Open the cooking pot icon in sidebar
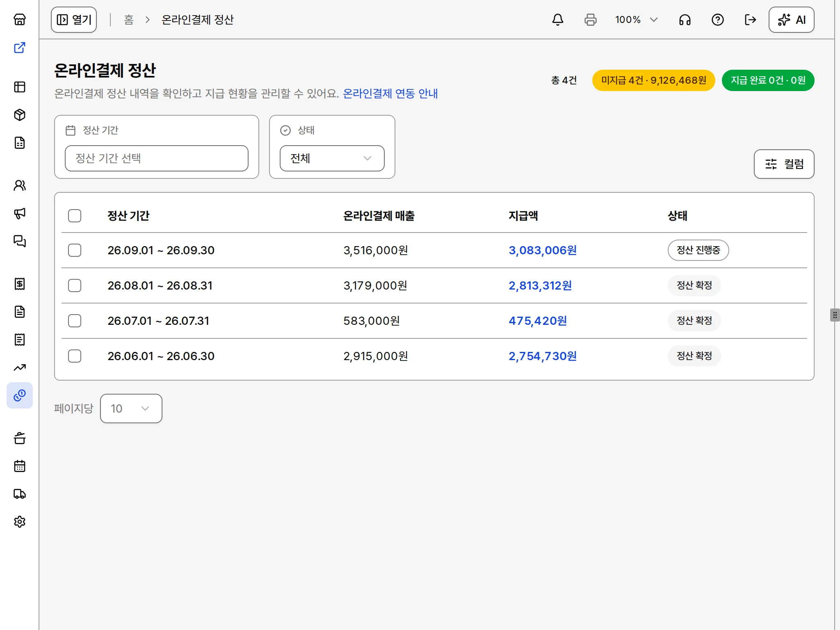The height and width of the screenshot is (630, 840). click(x=20, y=438)
